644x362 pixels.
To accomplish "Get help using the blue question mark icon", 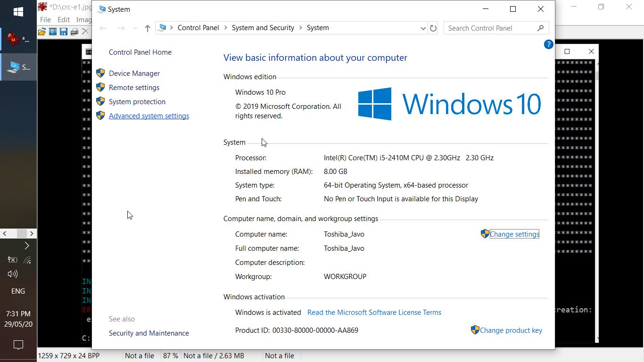I will point(548,44).
